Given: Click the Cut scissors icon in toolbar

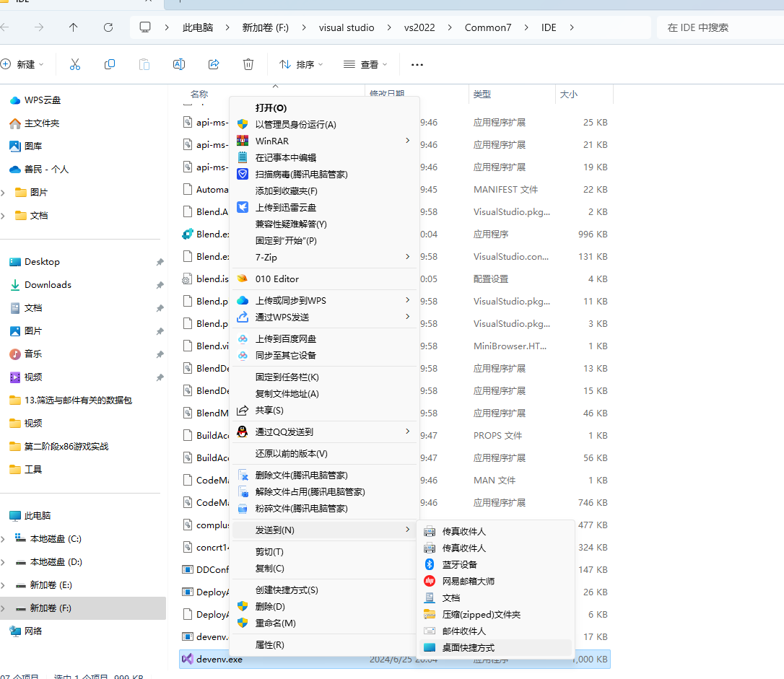Looking at the screenshot, I should (x=75, y=64).
